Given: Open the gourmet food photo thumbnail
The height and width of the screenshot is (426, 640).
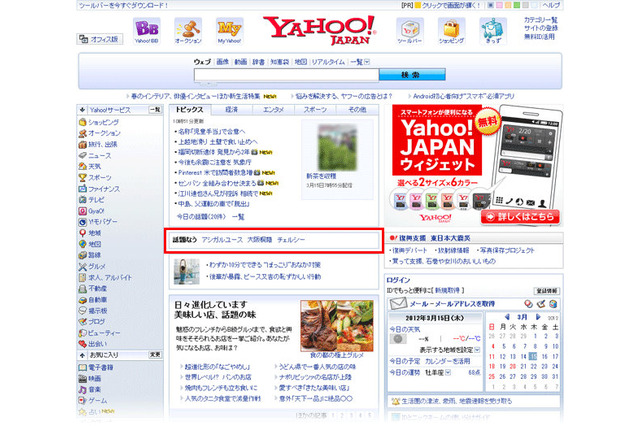Looking at the screenshot, I should 337,326.
